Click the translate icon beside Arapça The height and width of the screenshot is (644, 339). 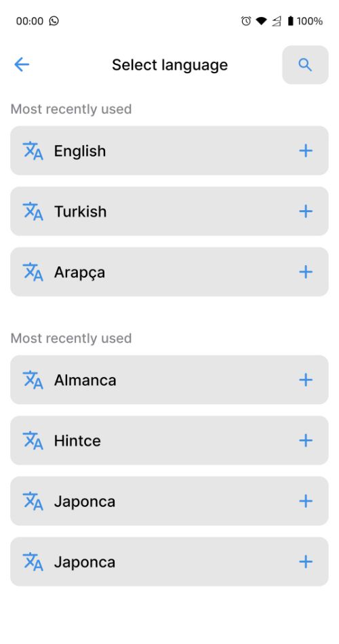(x=33, y=272)
